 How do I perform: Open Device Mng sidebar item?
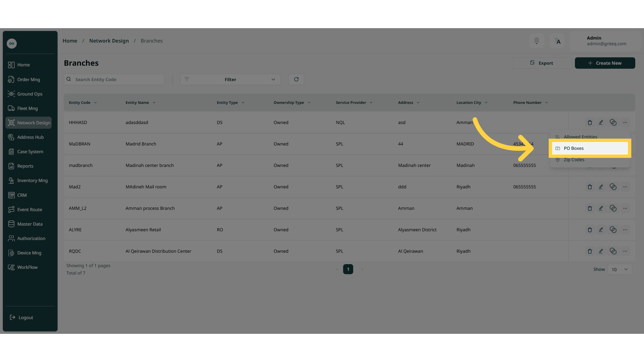(x=29, y=253)
